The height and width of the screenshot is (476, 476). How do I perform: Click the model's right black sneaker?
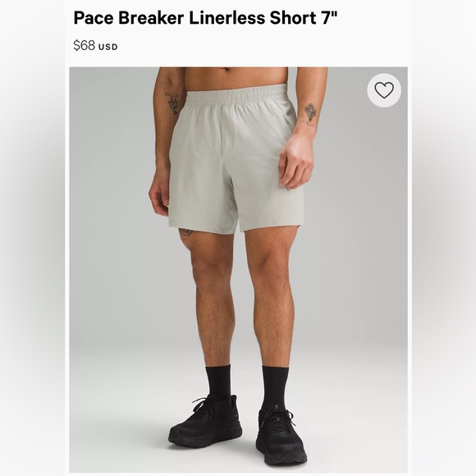point(281,437)
